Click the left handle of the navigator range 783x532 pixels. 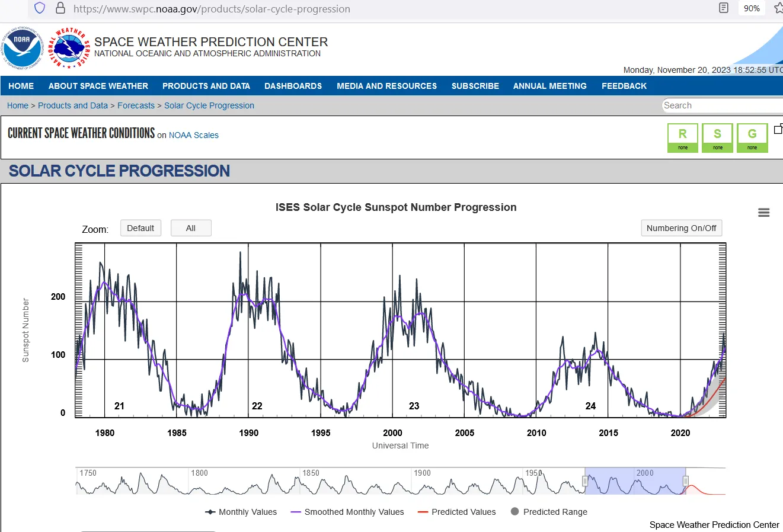585,481
